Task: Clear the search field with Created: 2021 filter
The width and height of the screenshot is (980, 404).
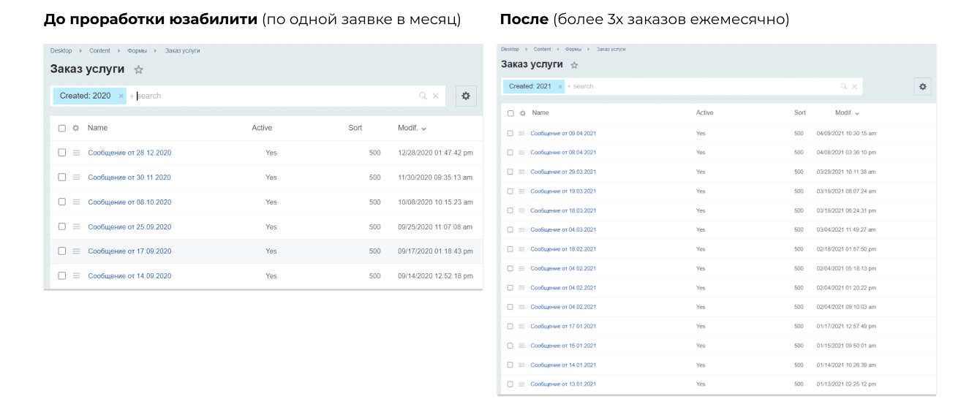Action: (x=854, y=86)
